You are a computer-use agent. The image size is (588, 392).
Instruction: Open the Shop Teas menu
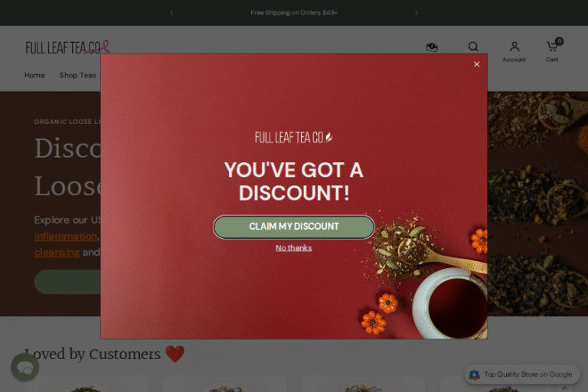(77, 75)
